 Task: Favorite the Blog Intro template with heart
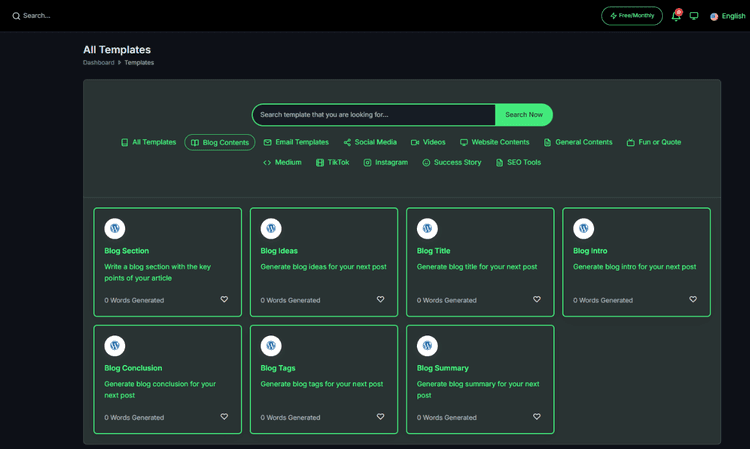pos(693,299)
